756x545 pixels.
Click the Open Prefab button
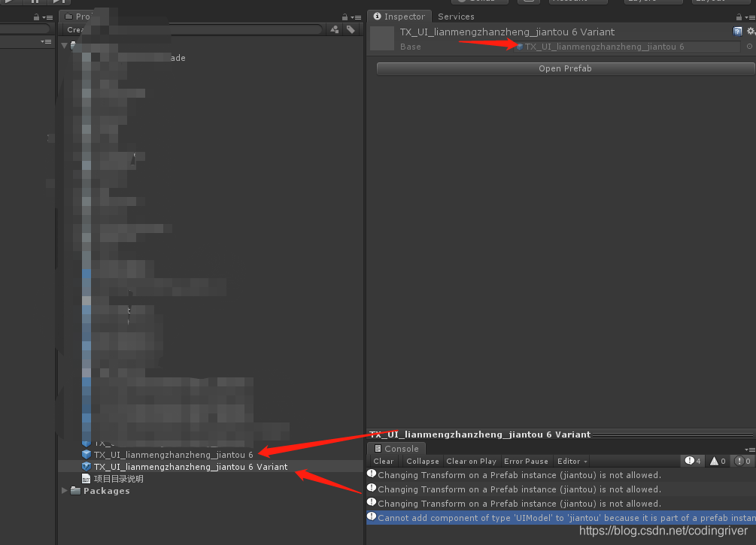point(565,68)
